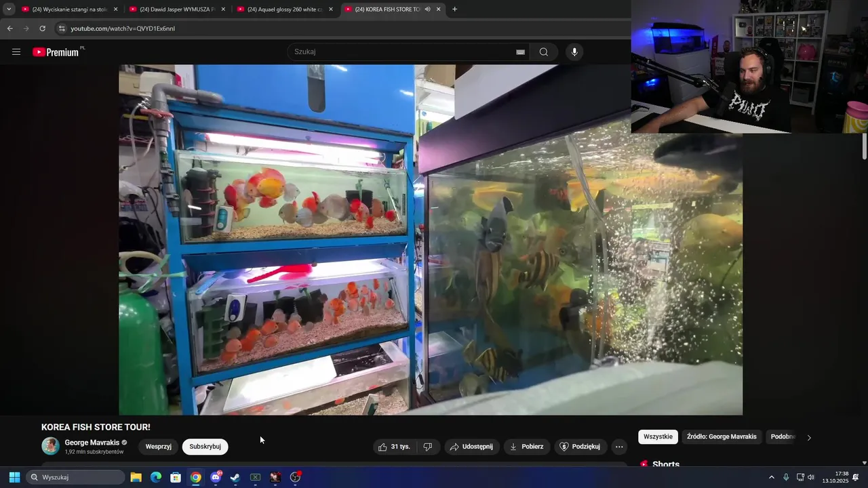This screenshot has width=868, height=488.
Task: Like the video with thumbs-up
Action: coord(394,447)
